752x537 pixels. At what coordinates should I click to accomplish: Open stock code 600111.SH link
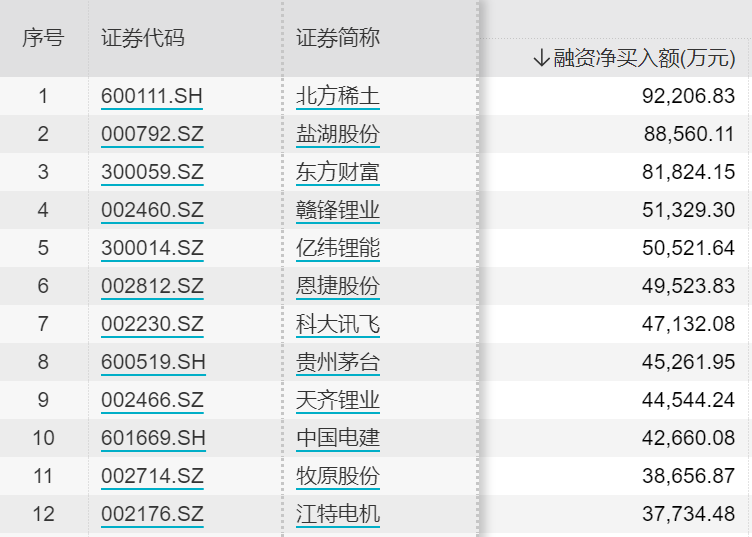coord(152,97)
